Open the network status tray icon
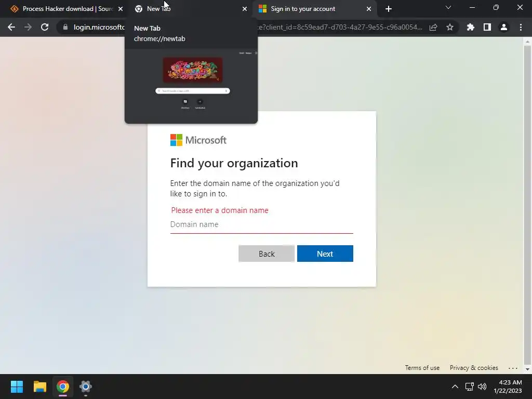Image resolution: width=532 pixels, height=399 pixels. pos(469,387)
